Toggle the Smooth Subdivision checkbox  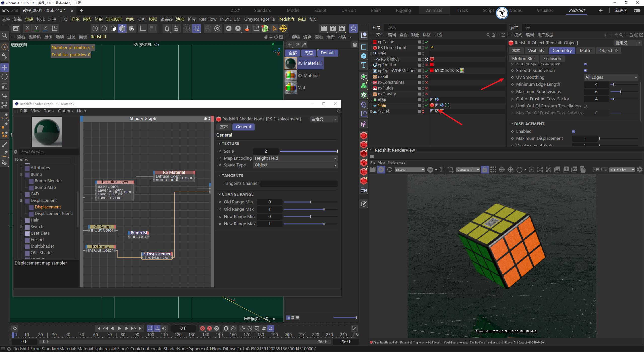(586, 70)
